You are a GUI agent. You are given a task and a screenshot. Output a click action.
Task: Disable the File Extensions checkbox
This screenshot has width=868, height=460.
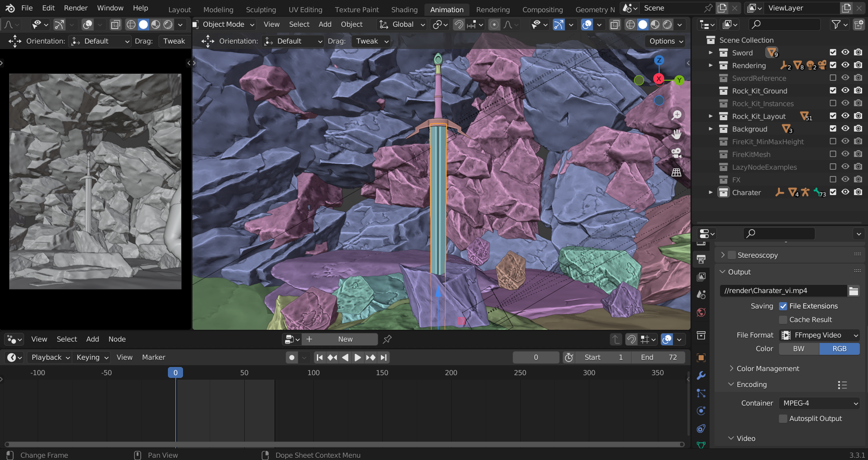(x=783, y=306)
